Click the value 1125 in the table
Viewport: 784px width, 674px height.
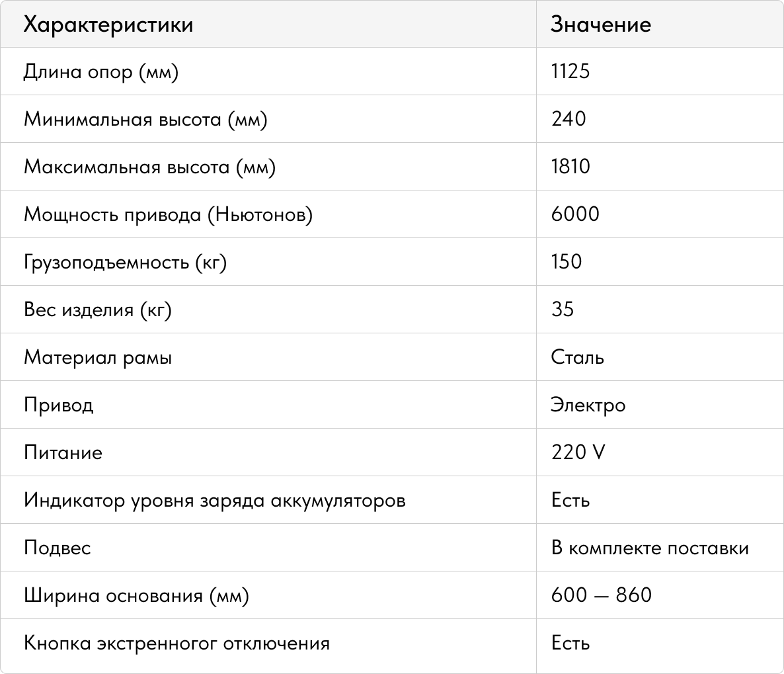570,71
